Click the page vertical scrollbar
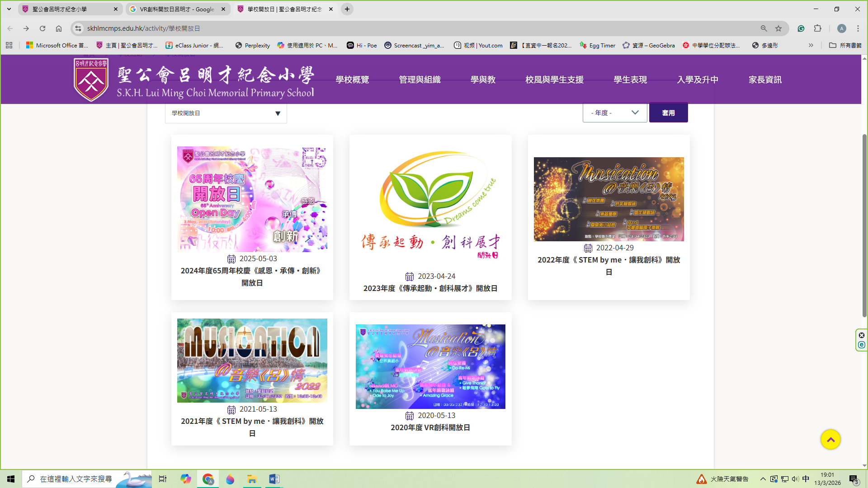The width and height of the screenshot is (868, 488). tap(864, 226)
